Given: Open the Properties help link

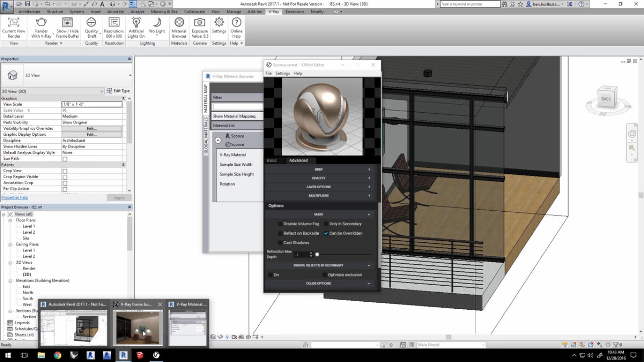Looking at the screenshot, I should coord(15,197).
